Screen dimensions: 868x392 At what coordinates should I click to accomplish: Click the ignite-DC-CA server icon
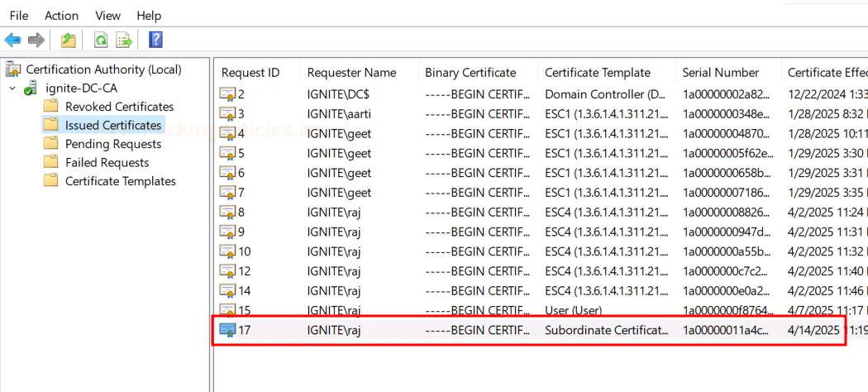(31, 88)
